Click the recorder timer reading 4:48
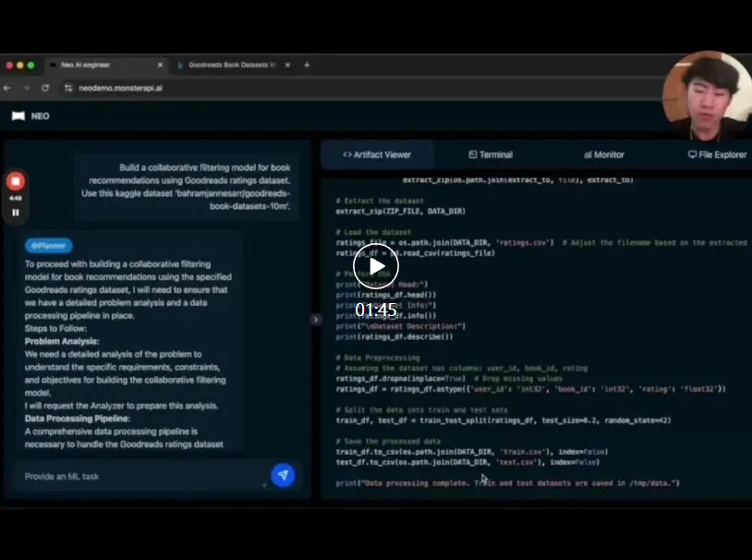The image size is (752, 560). tap(16, 198)
